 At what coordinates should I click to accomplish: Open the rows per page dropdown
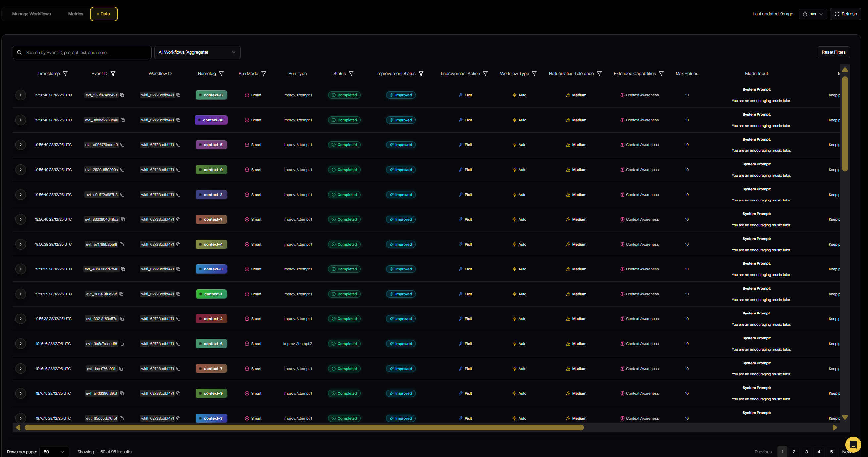coord(54,452)
